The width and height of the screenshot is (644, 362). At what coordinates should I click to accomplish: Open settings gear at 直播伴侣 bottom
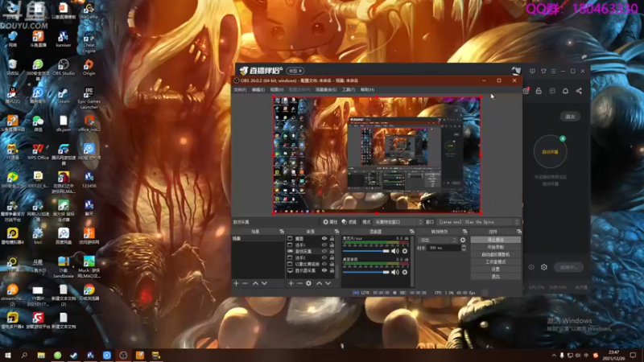click(544, 267)
